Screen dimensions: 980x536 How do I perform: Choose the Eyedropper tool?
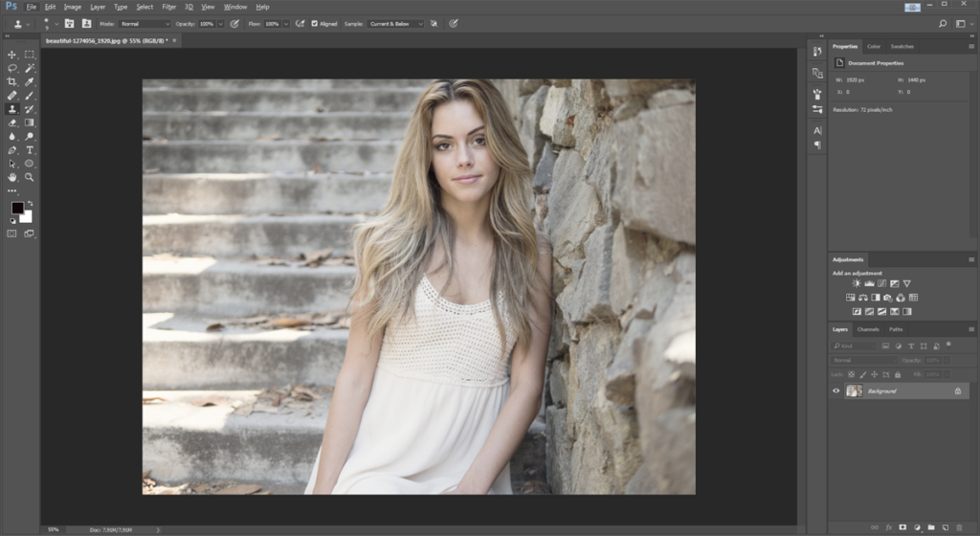pos(30,82)
